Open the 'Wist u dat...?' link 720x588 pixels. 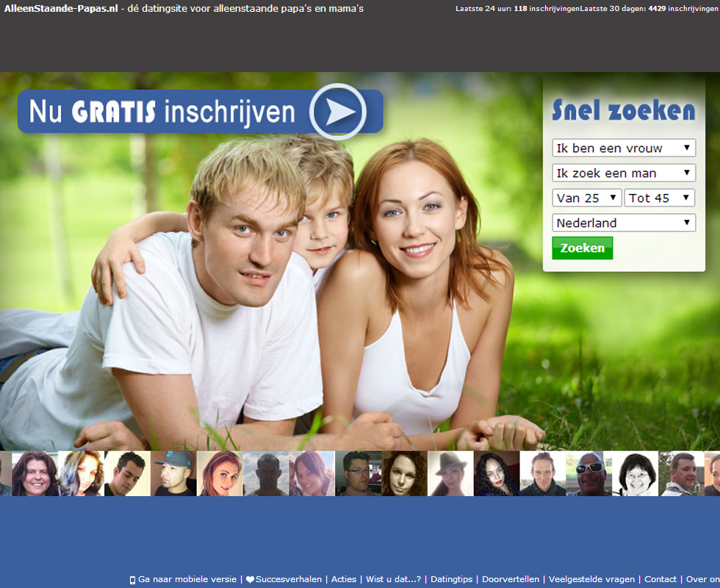tap(393, 579)
